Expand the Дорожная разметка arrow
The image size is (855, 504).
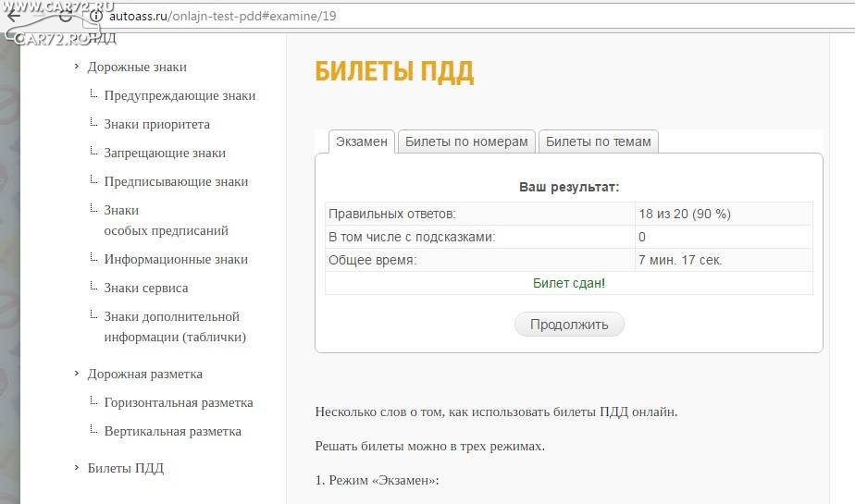[76, 374]
